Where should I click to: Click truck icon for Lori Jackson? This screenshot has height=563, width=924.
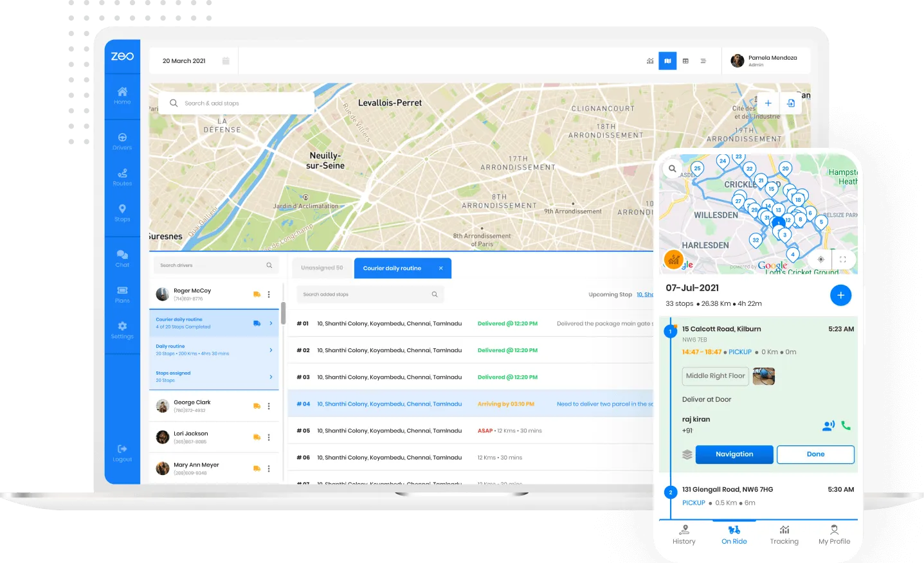(257, 437)
